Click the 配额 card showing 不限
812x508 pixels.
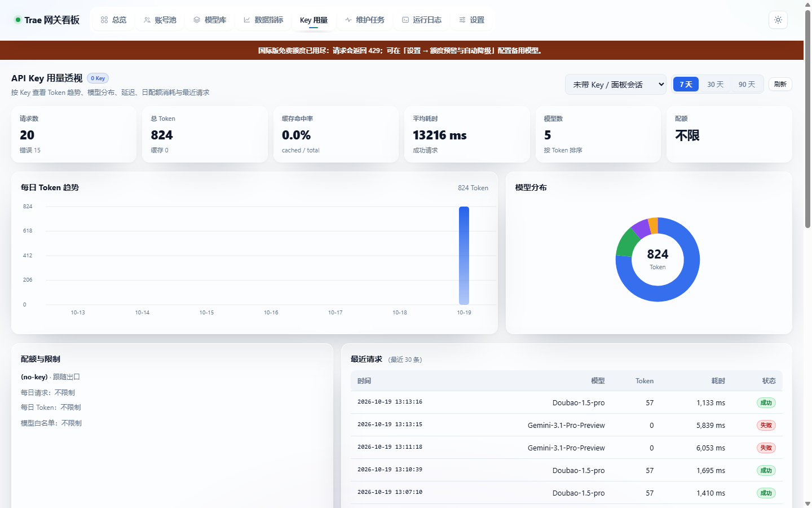(x=729, y=134)
